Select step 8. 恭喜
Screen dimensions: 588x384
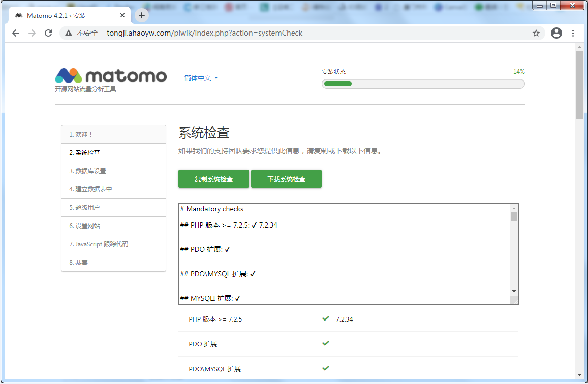coord(114,262)
